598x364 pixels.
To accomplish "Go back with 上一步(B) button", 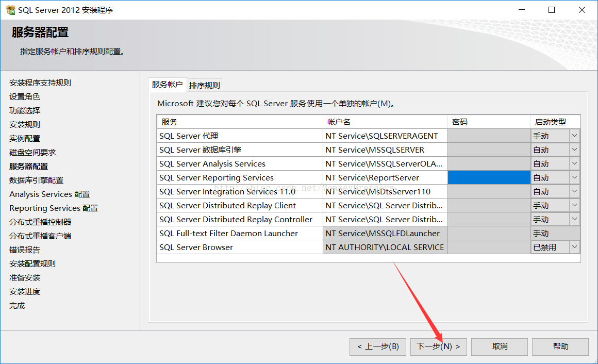I will pos(378,346).
